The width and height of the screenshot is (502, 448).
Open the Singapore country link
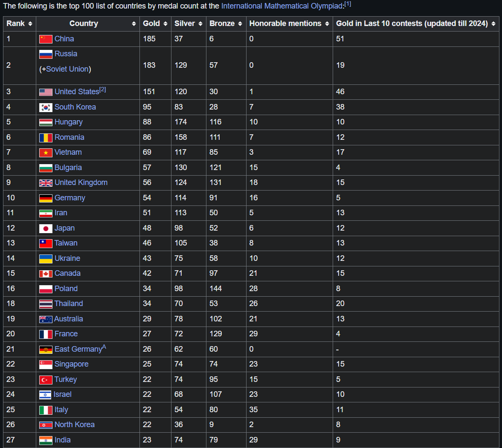(71, 364)
